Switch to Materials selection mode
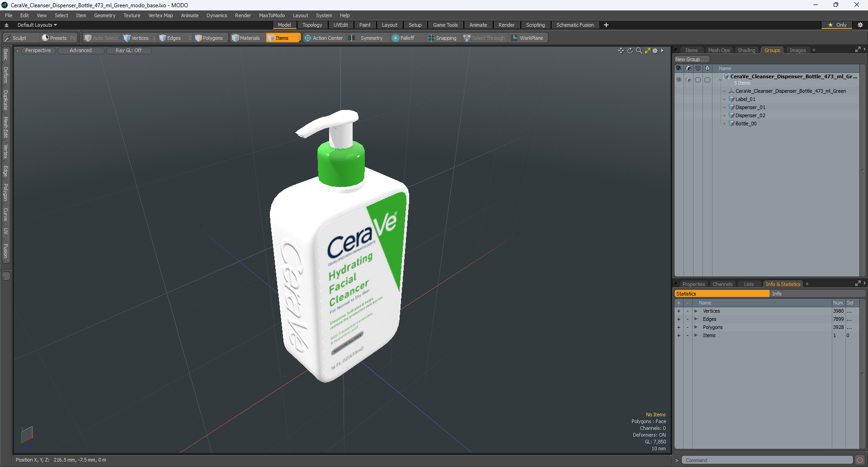868x467 pixels. (246, 38)
